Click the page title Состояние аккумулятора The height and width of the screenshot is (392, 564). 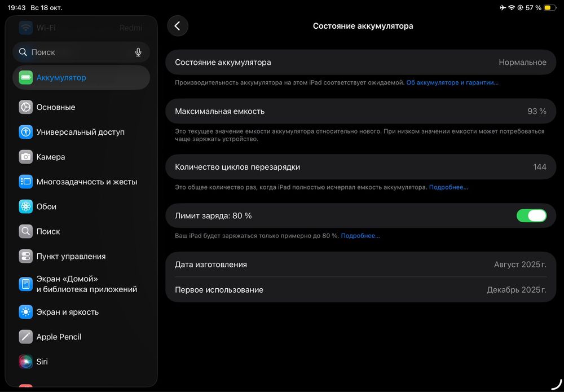pos(363,26)
